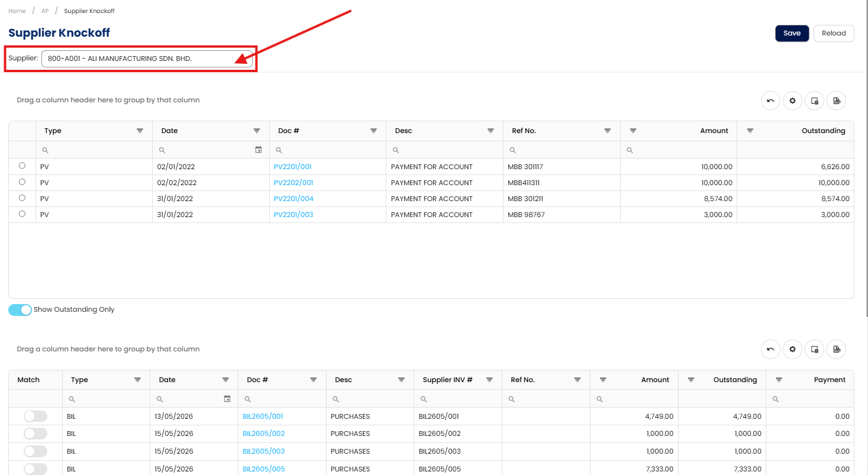Image resolution: width=868 pixels, height=475 pixels.
Task: Open document link PV2201/003
Action: click(293, 215)
